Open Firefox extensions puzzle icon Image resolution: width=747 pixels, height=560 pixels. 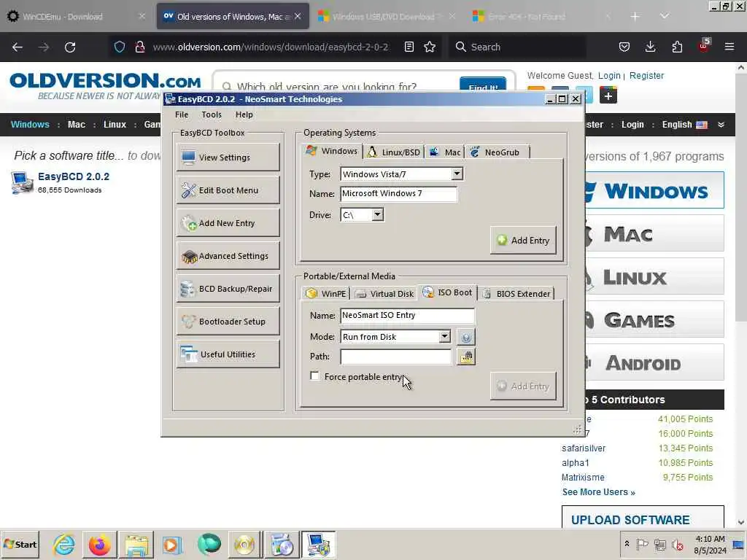point(677,47)
